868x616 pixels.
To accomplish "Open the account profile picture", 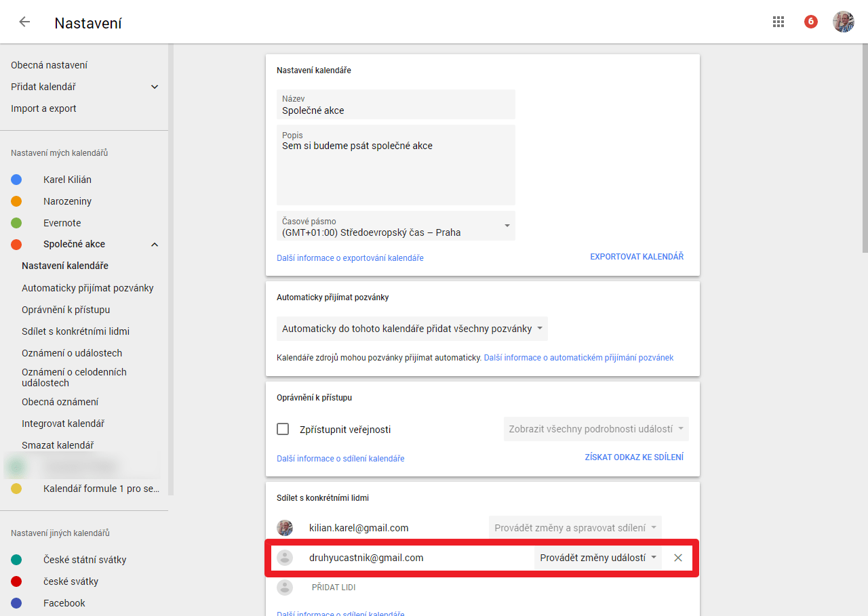I will tap(844, 22).
